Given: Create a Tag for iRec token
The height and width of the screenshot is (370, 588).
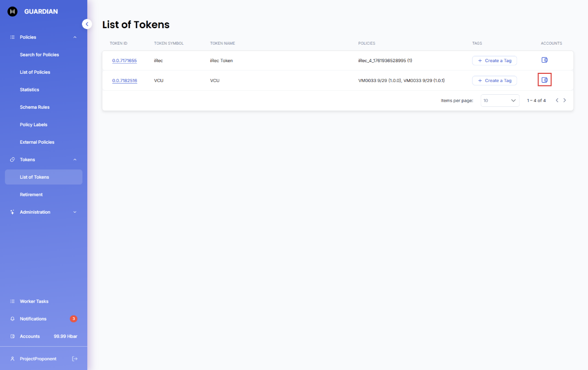Looking at the screenshot, I should coord(494,61).
